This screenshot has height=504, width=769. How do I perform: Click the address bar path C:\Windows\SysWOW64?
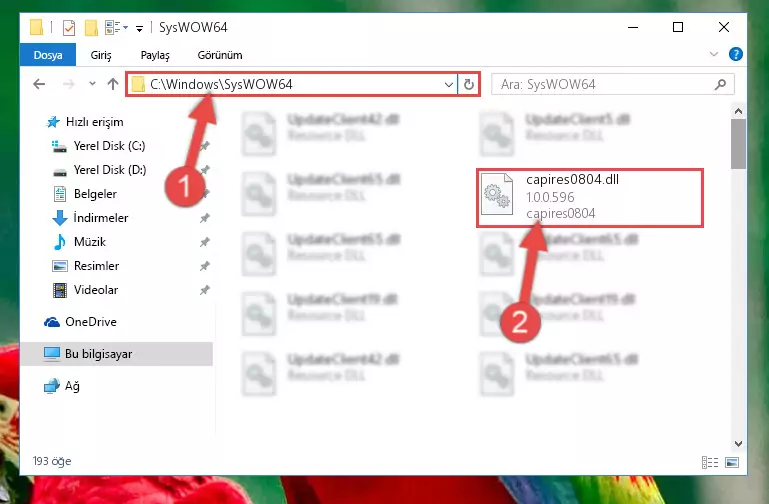tap(221, 84)
